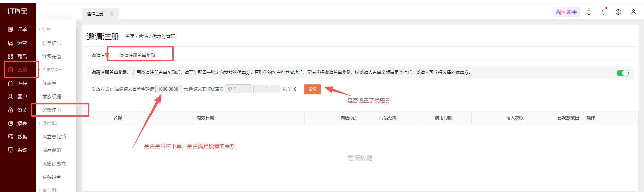The width and height of the screenshot is (644, 192).
Task: Click the 订货宝 logo
Action: (x=17, y=11)
